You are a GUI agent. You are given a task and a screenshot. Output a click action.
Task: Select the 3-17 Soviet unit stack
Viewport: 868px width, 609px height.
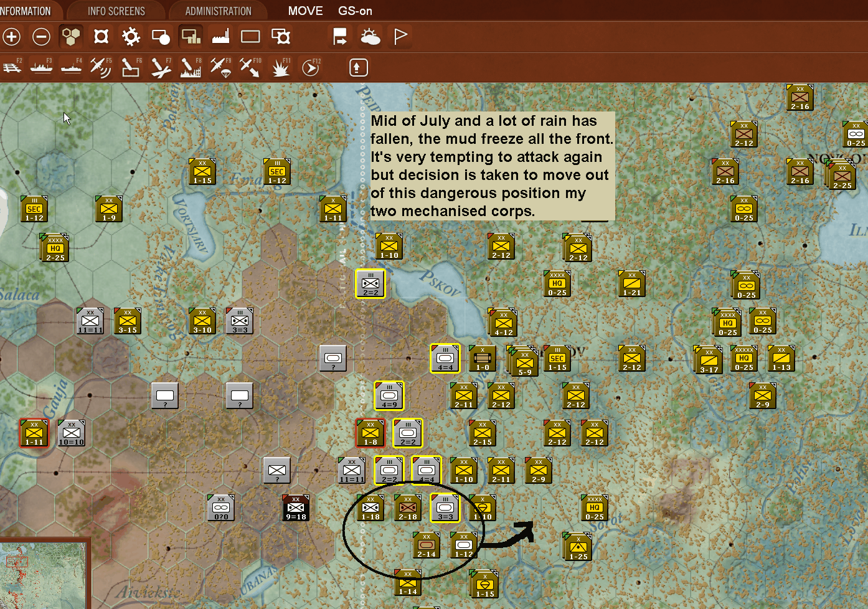(709, 360)
